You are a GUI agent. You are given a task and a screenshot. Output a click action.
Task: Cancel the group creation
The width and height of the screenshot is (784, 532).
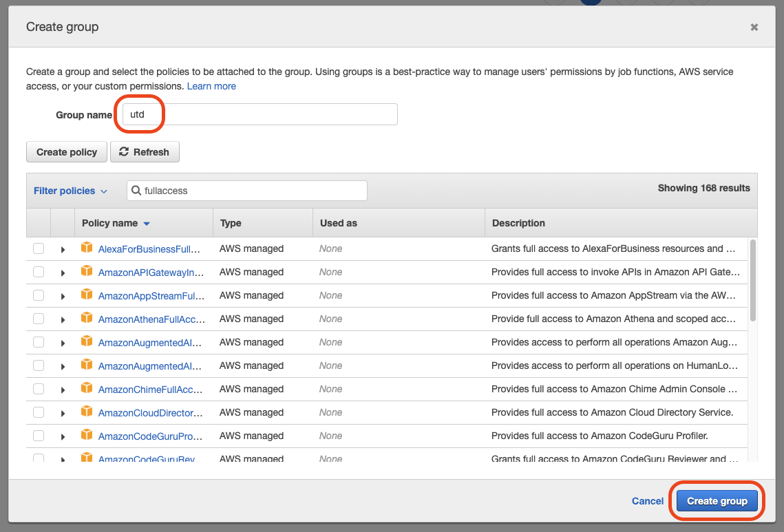click(648, 501)
